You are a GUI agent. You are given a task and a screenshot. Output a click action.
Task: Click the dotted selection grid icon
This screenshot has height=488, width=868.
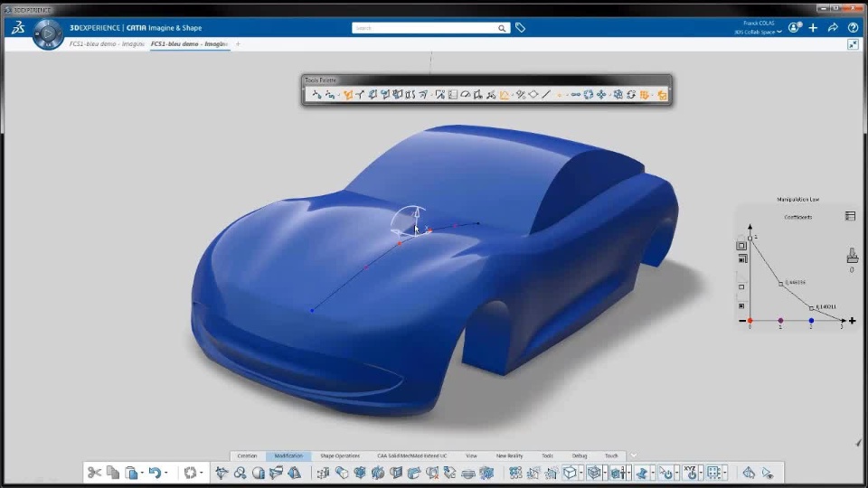(x=713, y=473)
